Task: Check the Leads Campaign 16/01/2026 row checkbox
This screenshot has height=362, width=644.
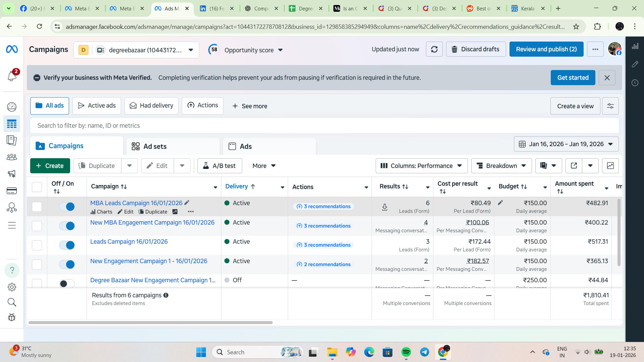Action: pyautogui.click(x=37, y=245)
